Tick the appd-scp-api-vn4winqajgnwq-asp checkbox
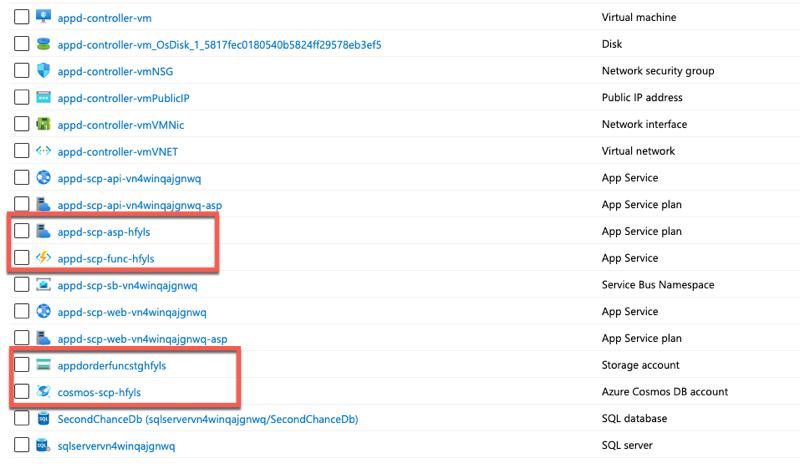This screenshot has height=469, width=800. pyautogui.click(x=21, y=204)
